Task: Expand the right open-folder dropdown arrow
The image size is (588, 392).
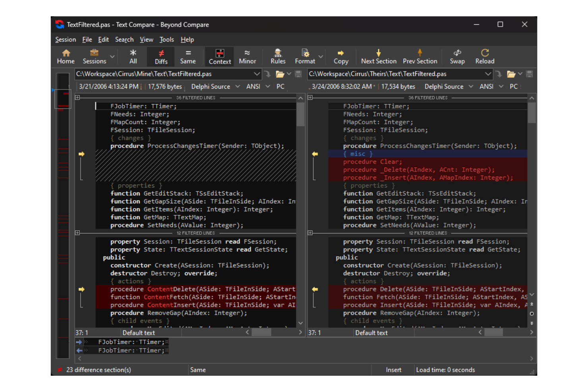Action: click(520, 74)
